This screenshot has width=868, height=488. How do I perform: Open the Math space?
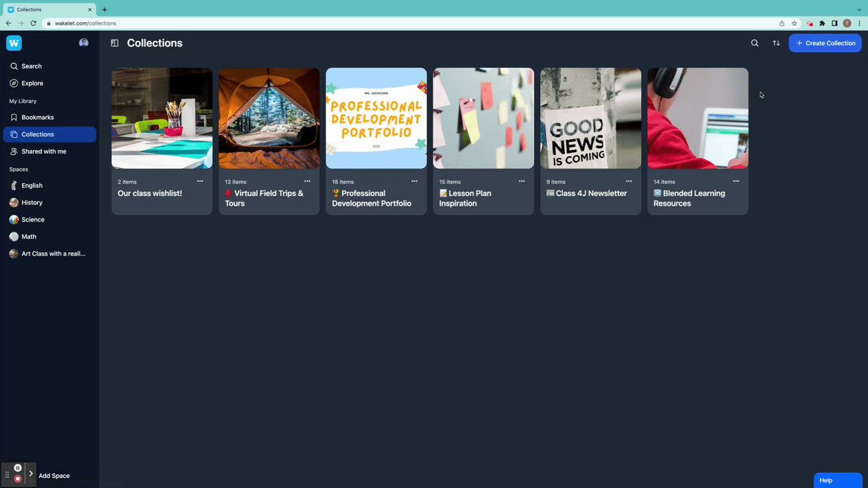point(29,236)
